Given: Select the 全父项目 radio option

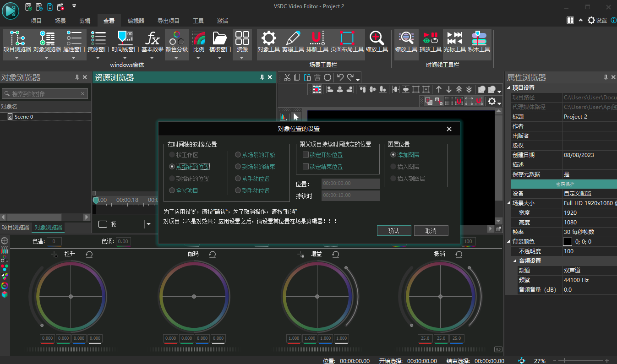Looking at the screenshot, I should (184, 190).
